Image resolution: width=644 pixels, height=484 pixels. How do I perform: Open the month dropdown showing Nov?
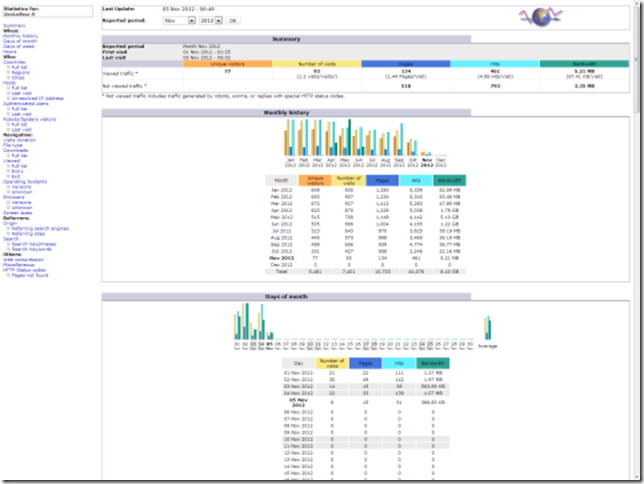179,21
